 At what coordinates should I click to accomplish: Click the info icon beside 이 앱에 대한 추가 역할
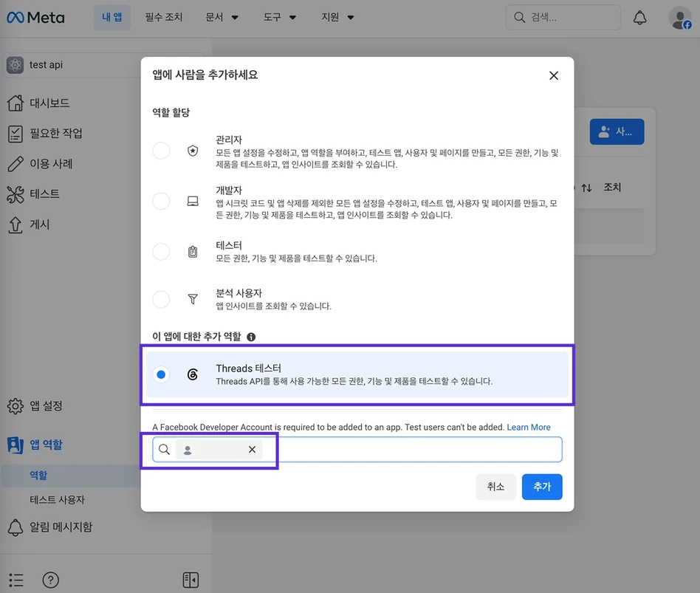tap(251, 337)
